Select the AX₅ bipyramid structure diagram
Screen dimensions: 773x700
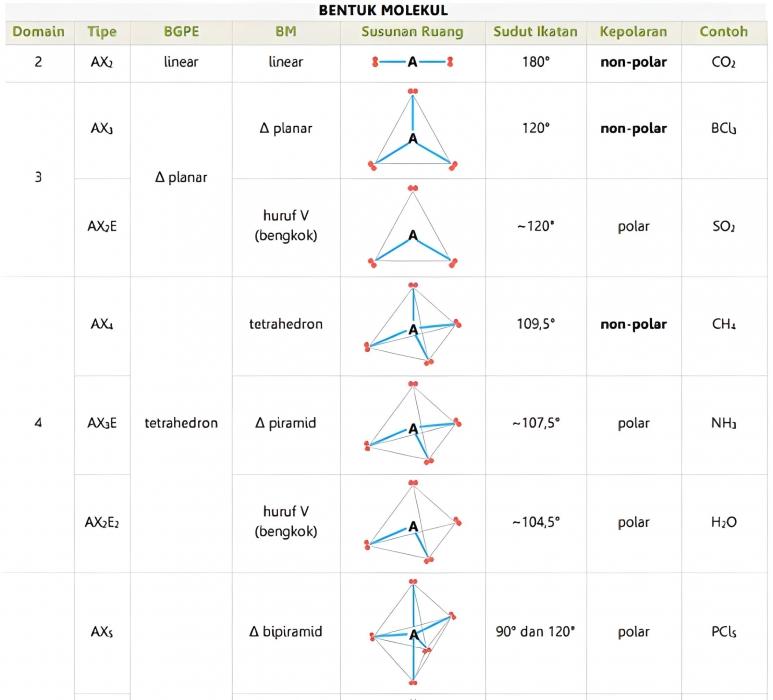tap(412, 630)
